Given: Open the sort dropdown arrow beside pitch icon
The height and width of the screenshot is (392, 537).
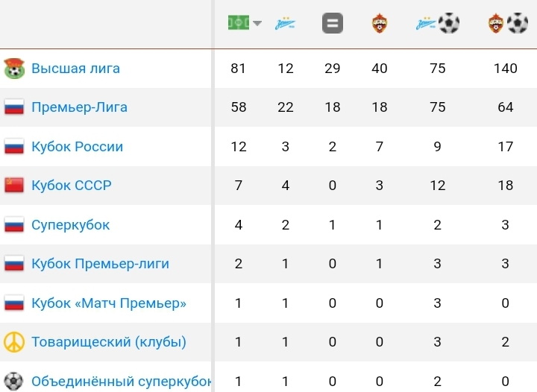Looking at the screenshot, I should pyautogui.click(x=257, y=23).
